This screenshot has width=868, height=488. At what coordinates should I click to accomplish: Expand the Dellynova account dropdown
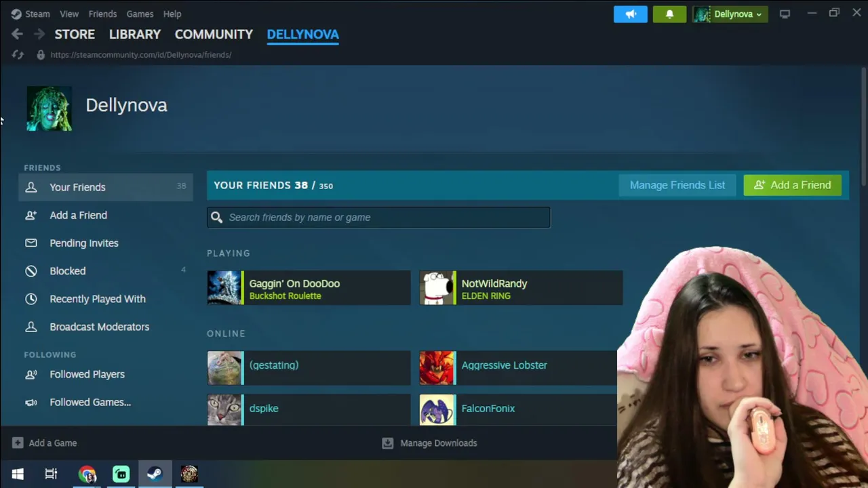coord(730,14)
